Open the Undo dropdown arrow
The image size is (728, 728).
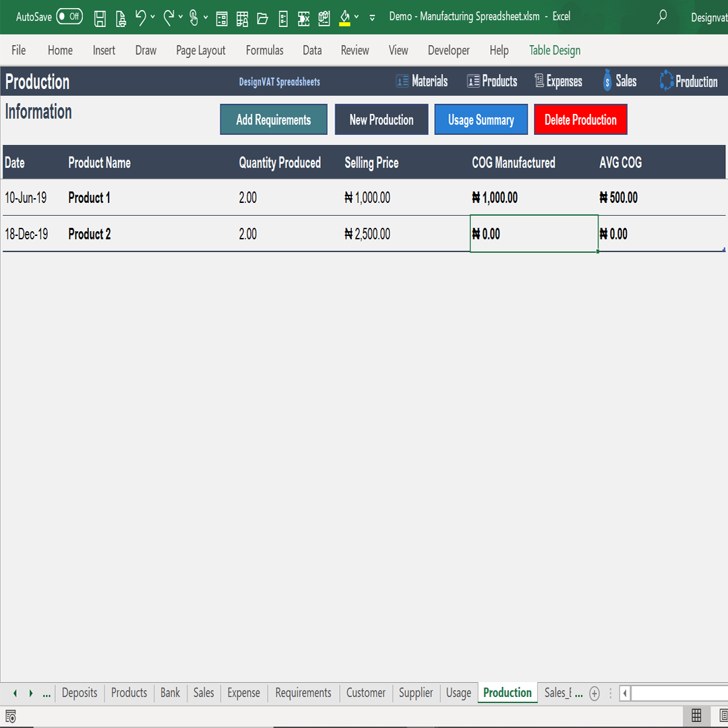click(x=152, y=18)
